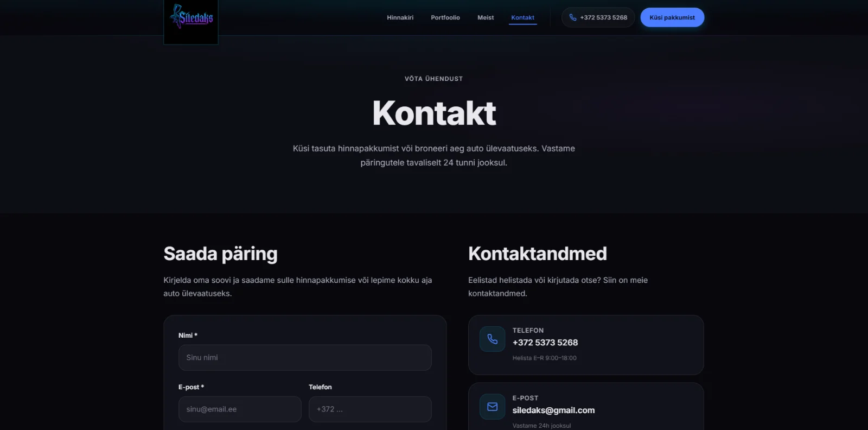Click the Helista E–R 9:00–18:00 text

coord(545,358)
